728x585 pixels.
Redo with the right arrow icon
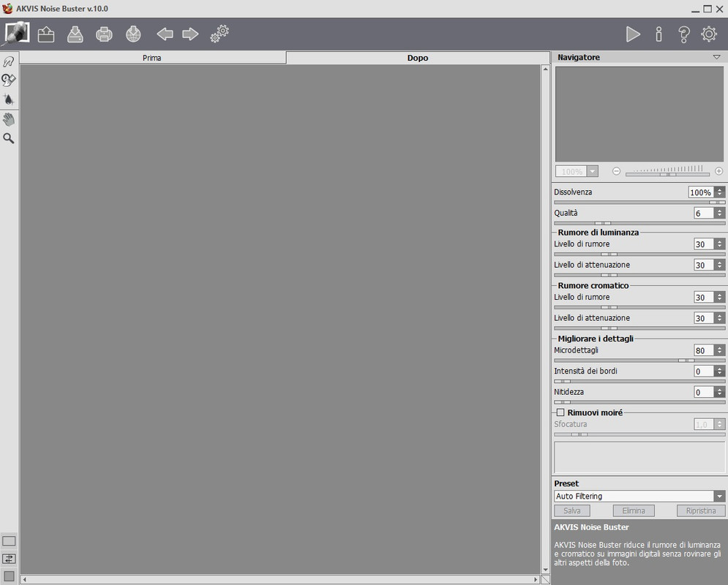coord(190,34)
